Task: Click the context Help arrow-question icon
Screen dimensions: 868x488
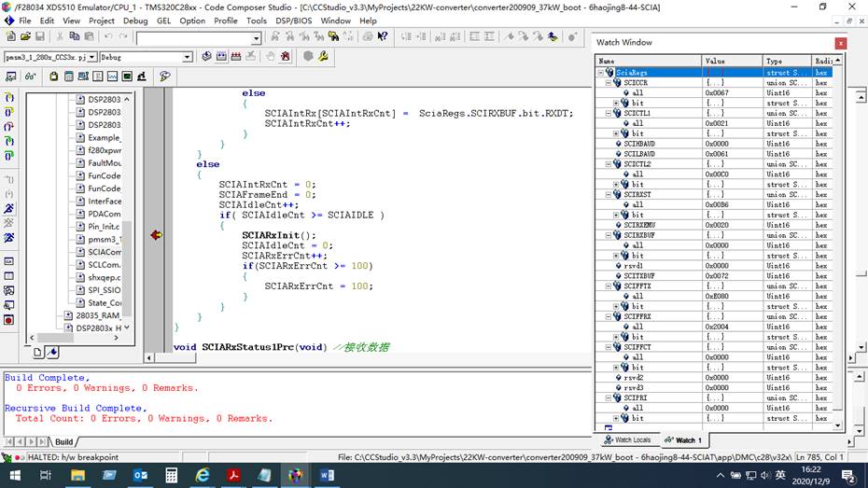Action: (x=383, y=36)
